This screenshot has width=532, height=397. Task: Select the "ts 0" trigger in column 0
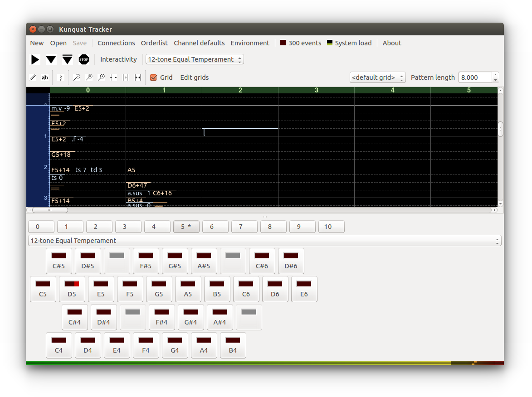57,178
